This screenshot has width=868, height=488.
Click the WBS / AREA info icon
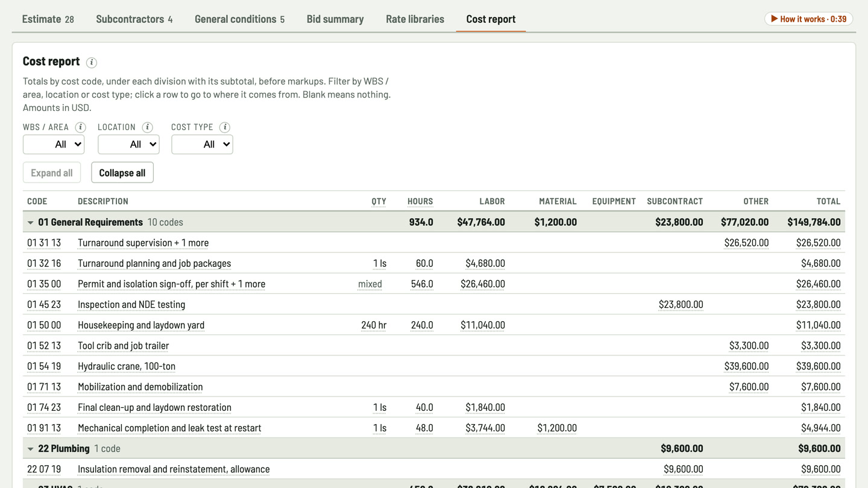pos(80,127)
